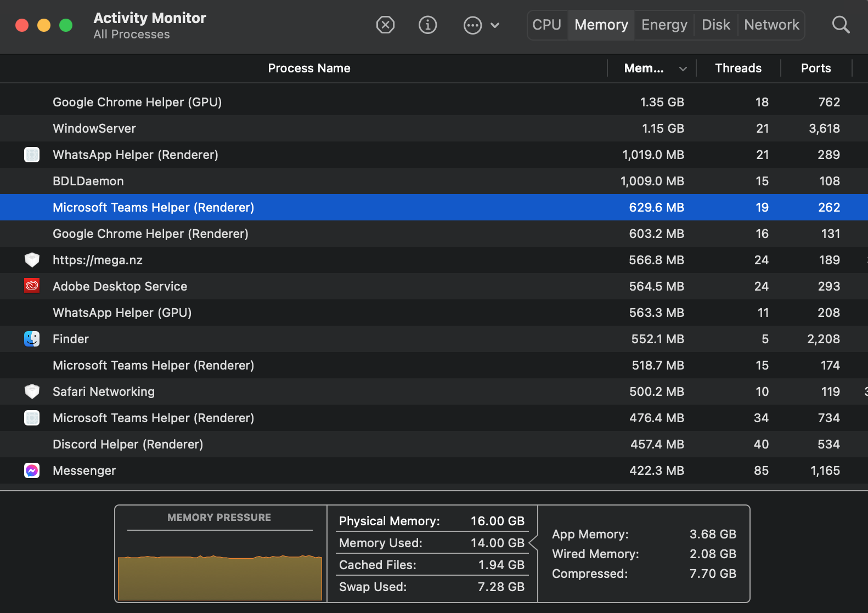
Task: Click the 1.15 GB memory value
Action: 663,128
